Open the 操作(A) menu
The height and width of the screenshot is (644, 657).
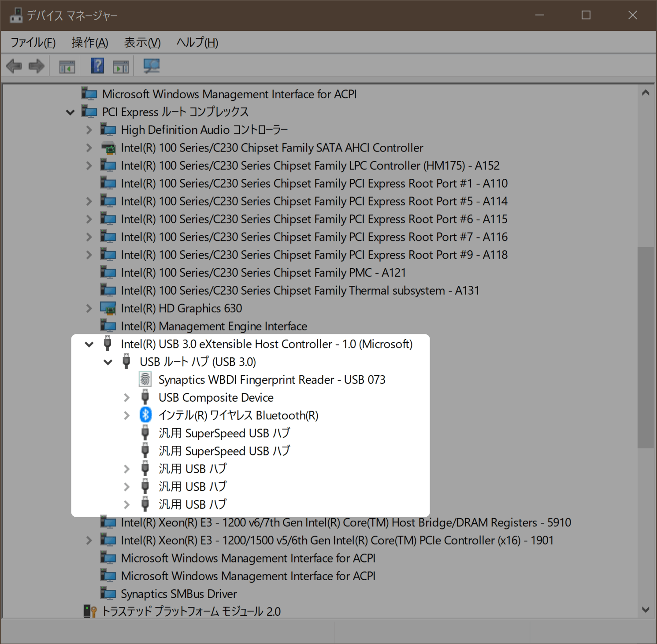point(90,42)
